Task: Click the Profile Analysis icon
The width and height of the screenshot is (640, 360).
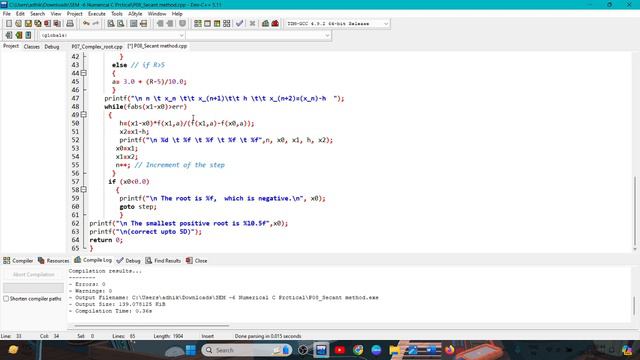Action: click(x=265, y=24)
